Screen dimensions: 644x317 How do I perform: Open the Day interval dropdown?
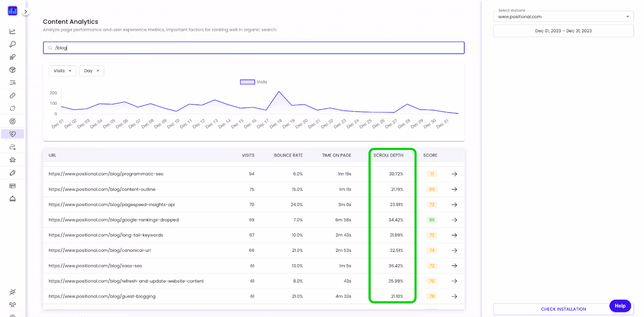tap(91, 71)
